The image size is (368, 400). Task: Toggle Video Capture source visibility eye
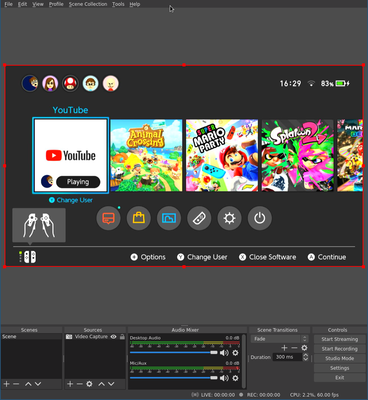click(x=113, y=337)
